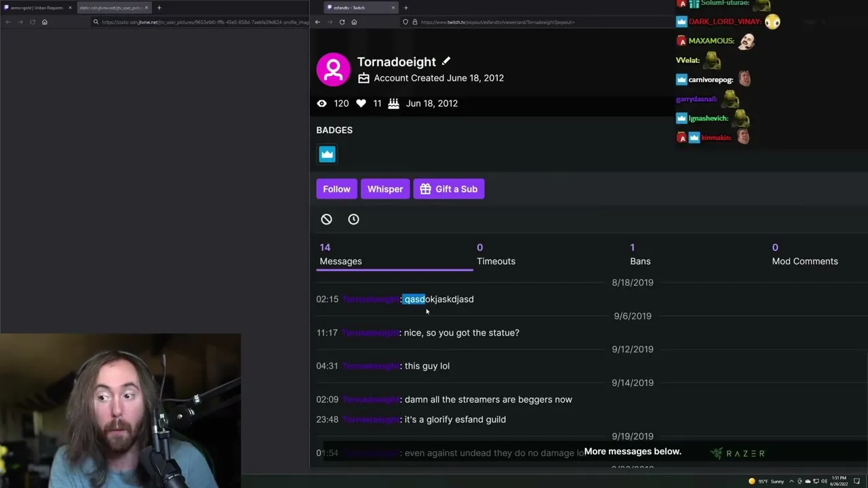868x488 pixels.
Task: Click chat username MAXAMOUS
Action: [711, 41]
